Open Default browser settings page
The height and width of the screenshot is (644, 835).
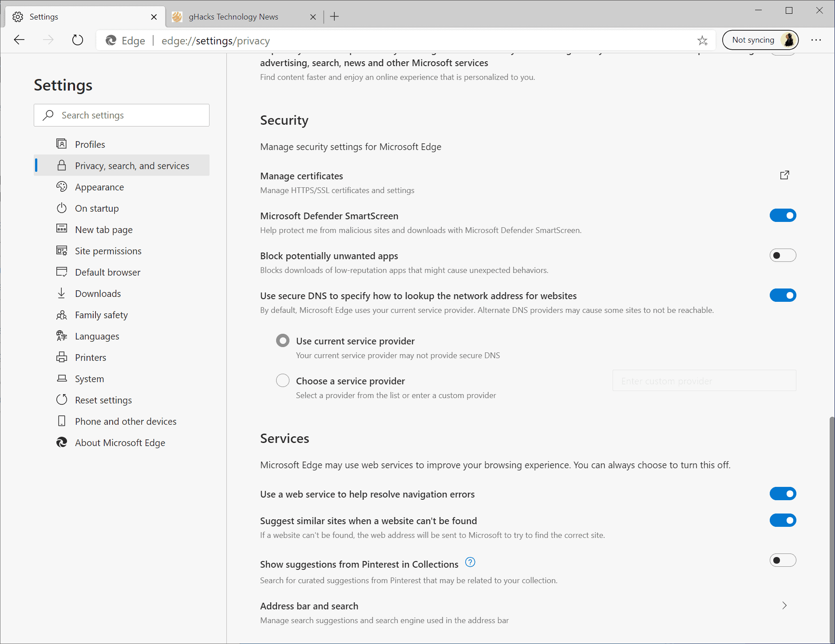click(122, 272)
